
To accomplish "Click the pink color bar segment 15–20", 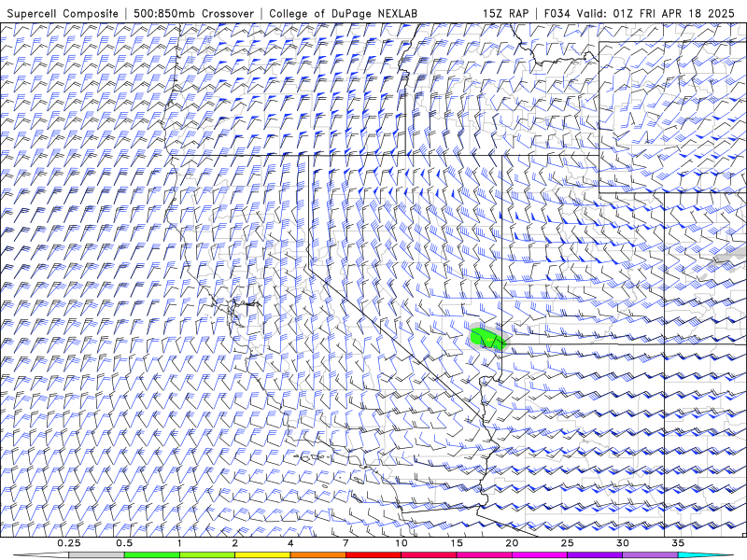I will [484, 555].
